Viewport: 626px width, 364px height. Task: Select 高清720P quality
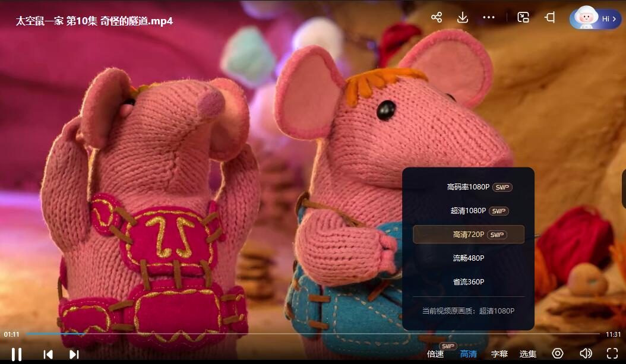click(x=468, y=235)
